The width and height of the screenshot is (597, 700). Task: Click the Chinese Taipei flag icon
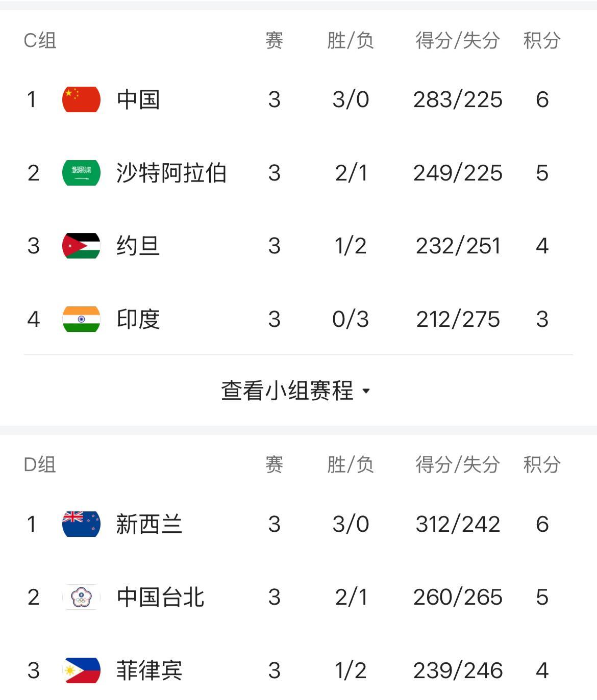(x=81, y=597)
